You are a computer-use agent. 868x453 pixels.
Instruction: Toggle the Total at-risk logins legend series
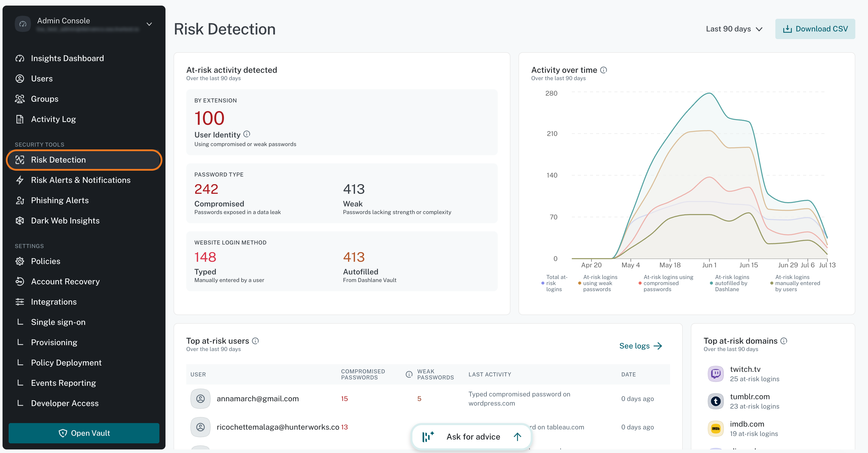555,283
